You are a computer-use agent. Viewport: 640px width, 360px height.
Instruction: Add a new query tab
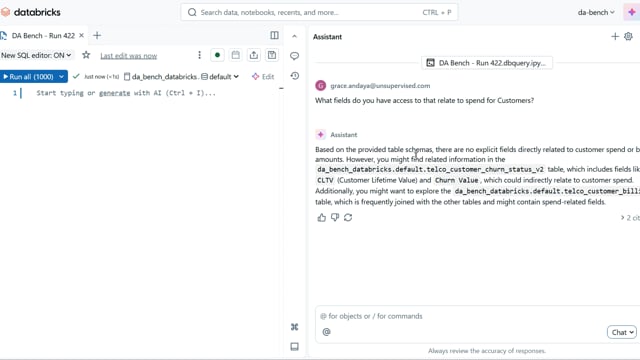tap(97, 36)
